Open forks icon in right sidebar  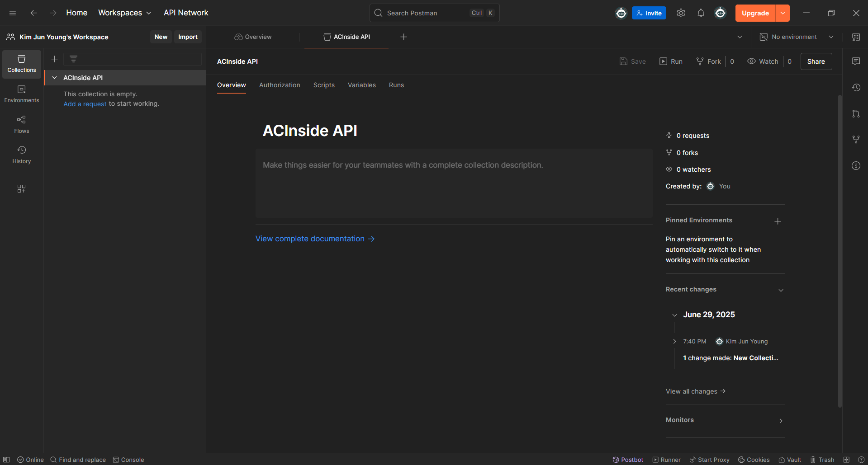[856, 140]
